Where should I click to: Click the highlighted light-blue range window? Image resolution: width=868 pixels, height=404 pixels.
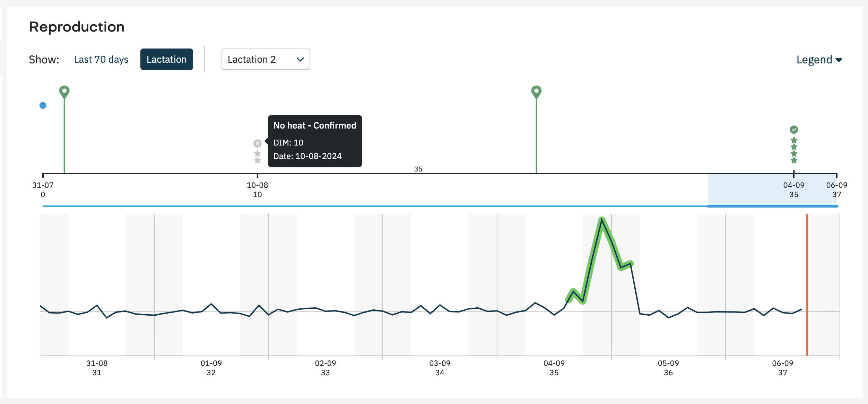tap(772, 190)
